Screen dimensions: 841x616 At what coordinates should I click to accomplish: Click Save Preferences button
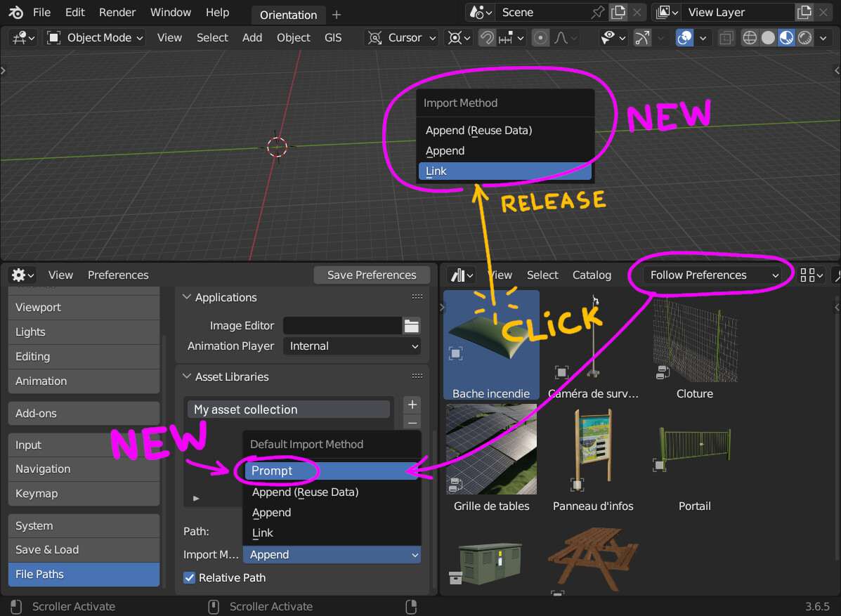point(372,275)
